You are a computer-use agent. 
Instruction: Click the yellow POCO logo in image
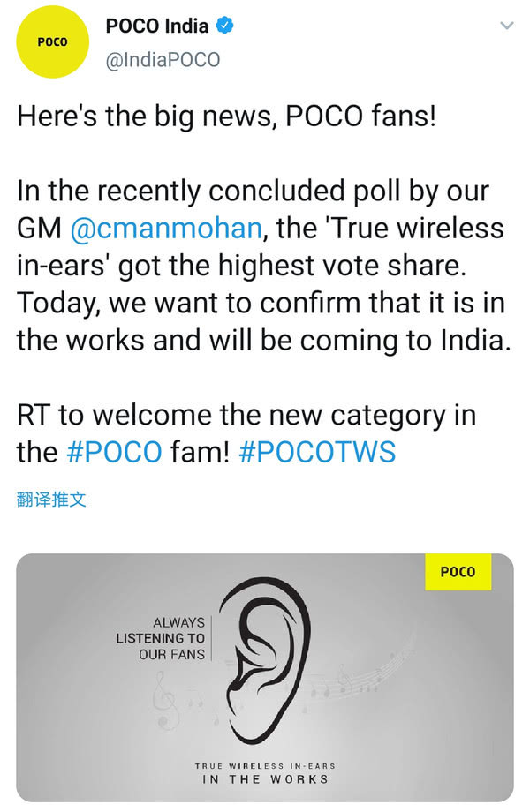click(x=458, y=572)
